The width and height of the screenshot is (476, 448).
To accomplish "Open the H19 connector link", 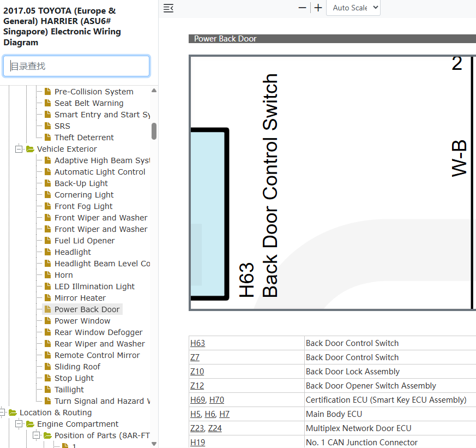I will 197,443.
